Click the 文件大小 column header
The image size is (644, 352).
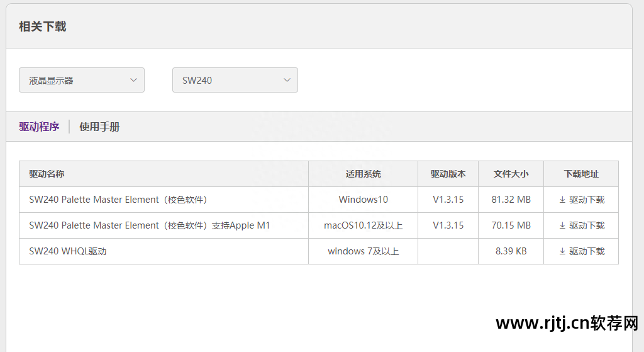click(511, 174)
